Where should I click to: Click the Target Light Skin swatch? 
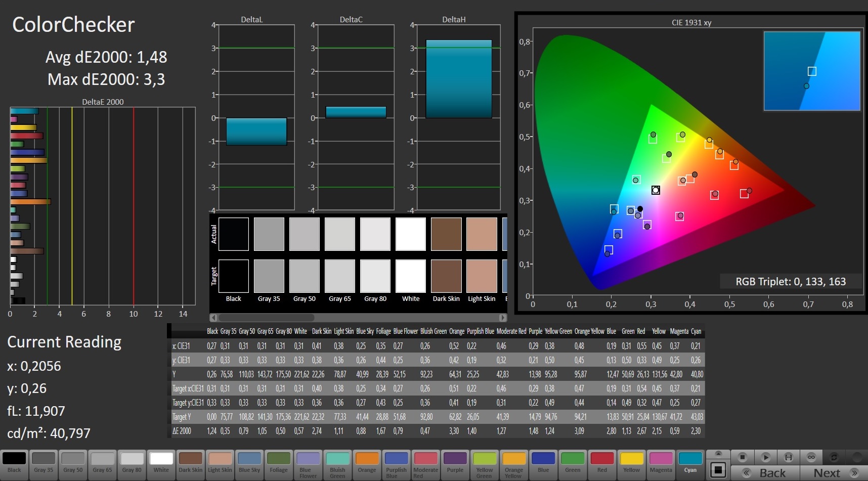pos(482,276)
